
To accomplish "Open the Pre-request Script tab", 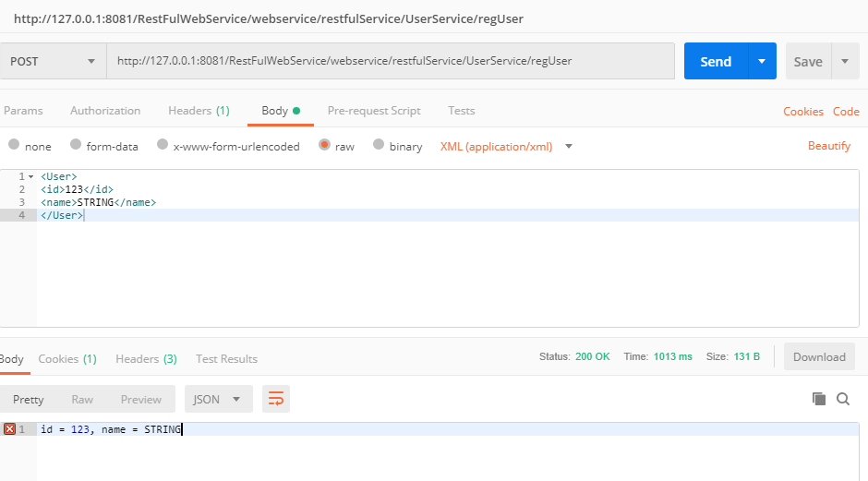I will click(374, 111).
